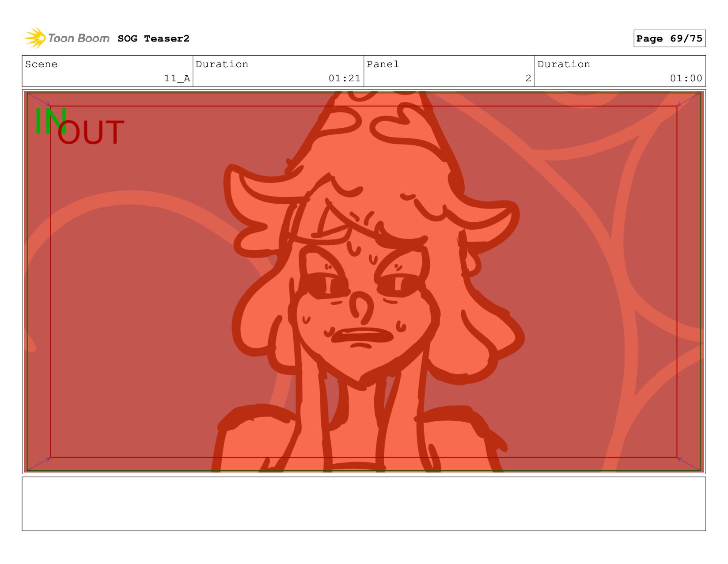The height and width of the screenshot is (564, 728).
Task: Select the 'SOG Teaser2' project title
Action: (x=153, y=39)
